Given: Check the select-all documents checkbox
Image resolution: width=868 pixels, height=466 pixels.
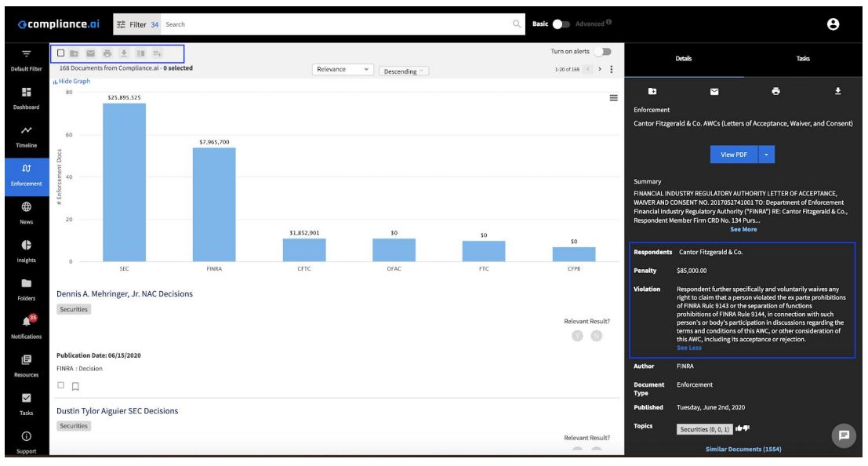Looking at the screenshot, I should click(61, 53).
